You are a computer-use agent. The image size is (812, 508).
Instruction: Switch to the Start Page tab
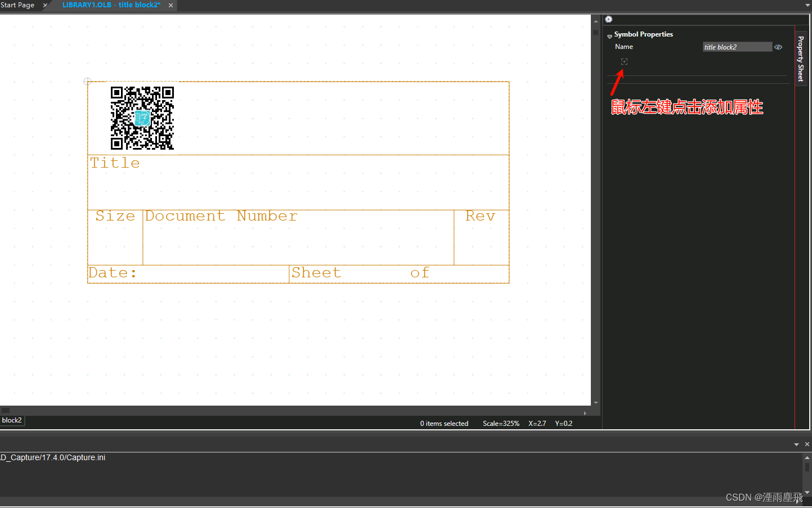17,5
